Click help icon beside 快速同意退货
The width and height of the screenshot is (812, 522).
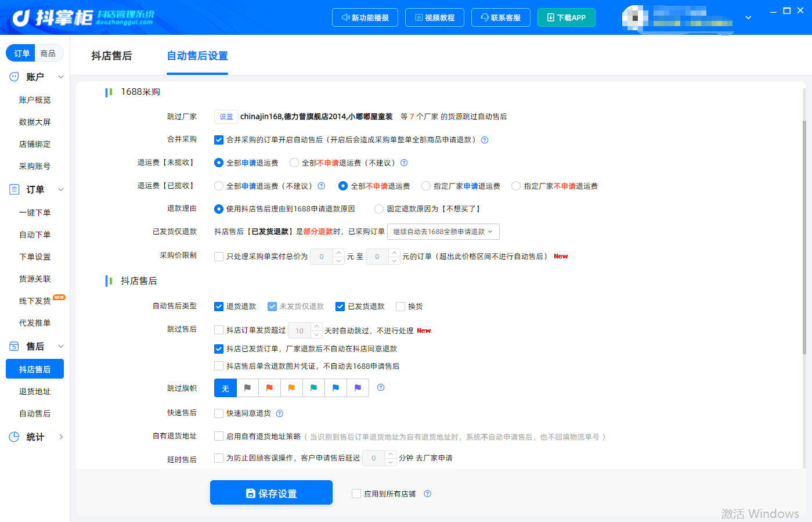coord(279,413)
